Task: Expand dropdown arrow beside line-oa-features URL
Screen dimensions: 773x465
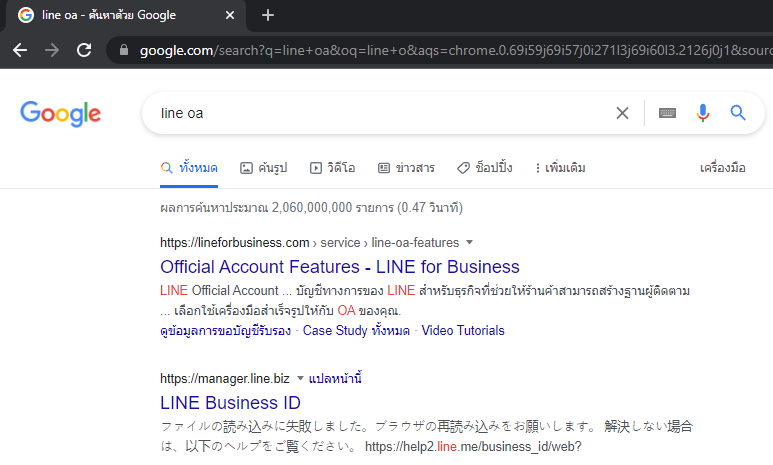Action: click(469, 242)
